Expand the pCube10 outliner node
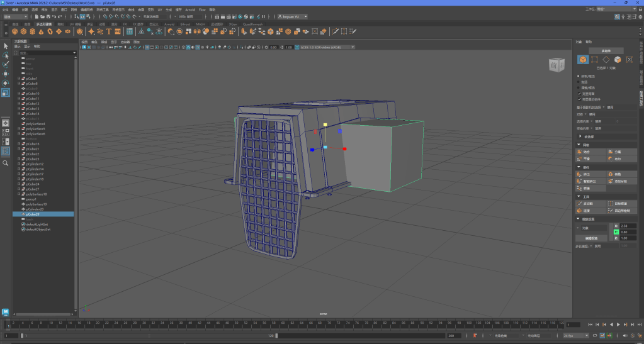Viewport: 644px width, 344px height. [x=19, y=94]
